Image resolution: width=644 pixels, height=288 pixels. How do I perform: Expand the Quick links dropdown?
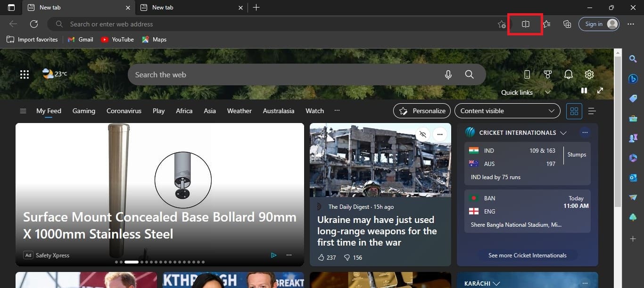[x=548, y=92]
